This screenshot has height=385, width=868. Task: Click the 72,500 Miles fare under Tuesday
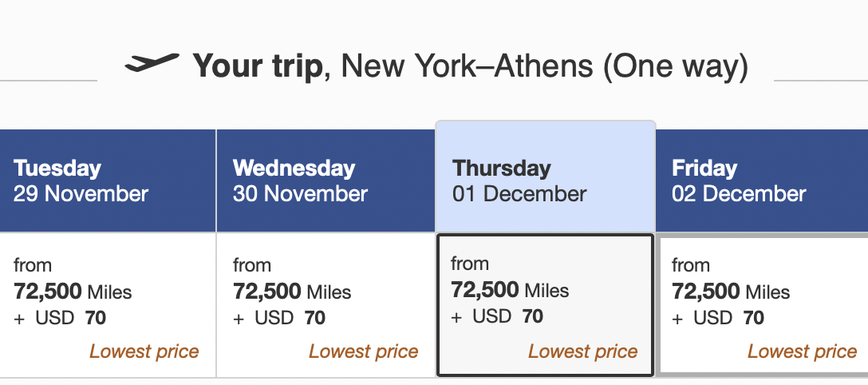[x=73, y=292]
